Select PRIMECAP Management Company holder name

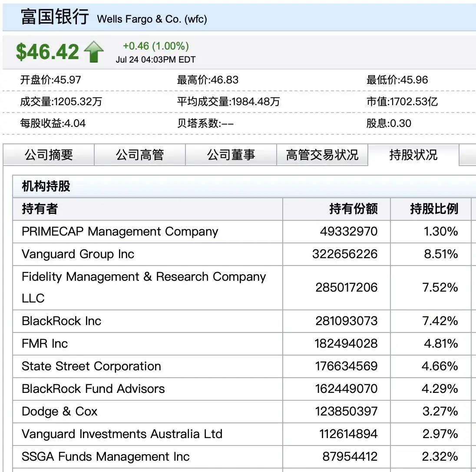tap(120, 232)
